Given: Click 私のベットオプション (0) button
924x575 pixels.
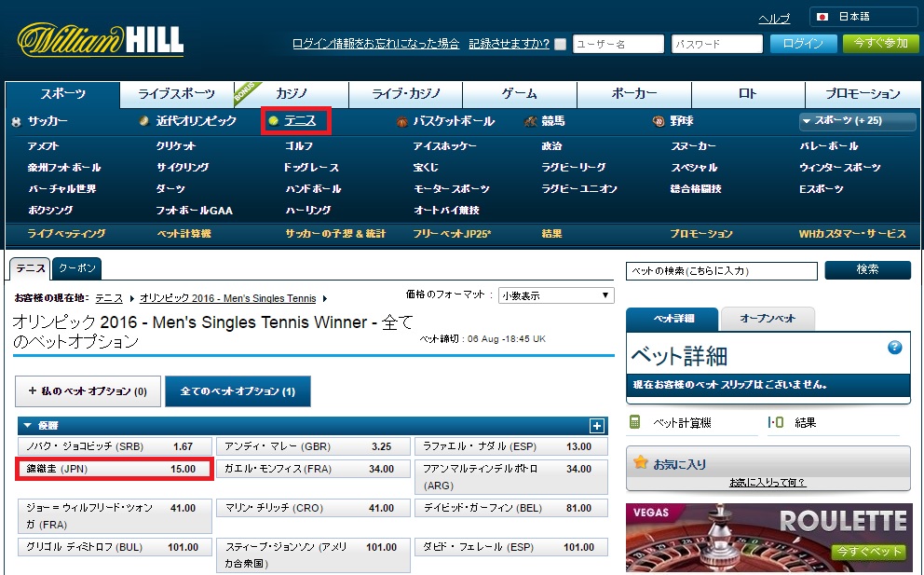Looking at the screenshot, I should click(x=88, y=391).
